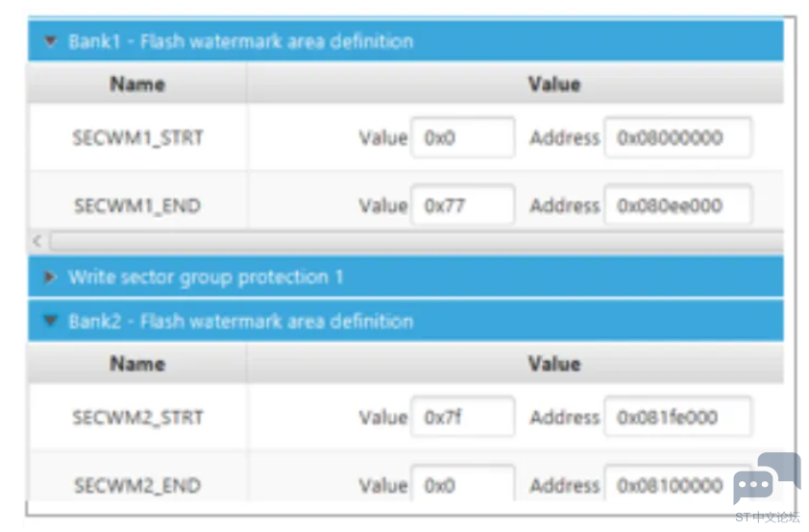The image size is (809, 532).
Task: Select the SECWM2_STRT row name
Action: click(137, 418)
